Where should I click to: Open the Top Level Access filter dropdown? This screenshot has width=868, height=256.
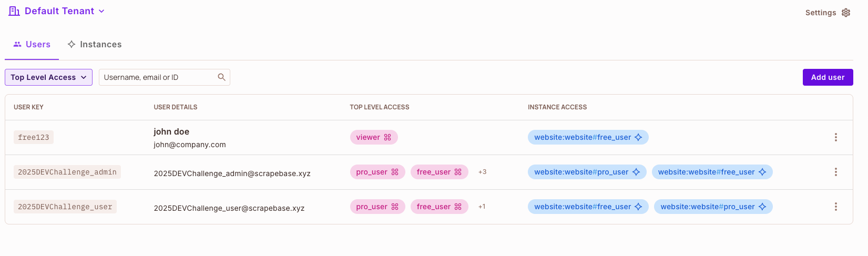[48, 77]
